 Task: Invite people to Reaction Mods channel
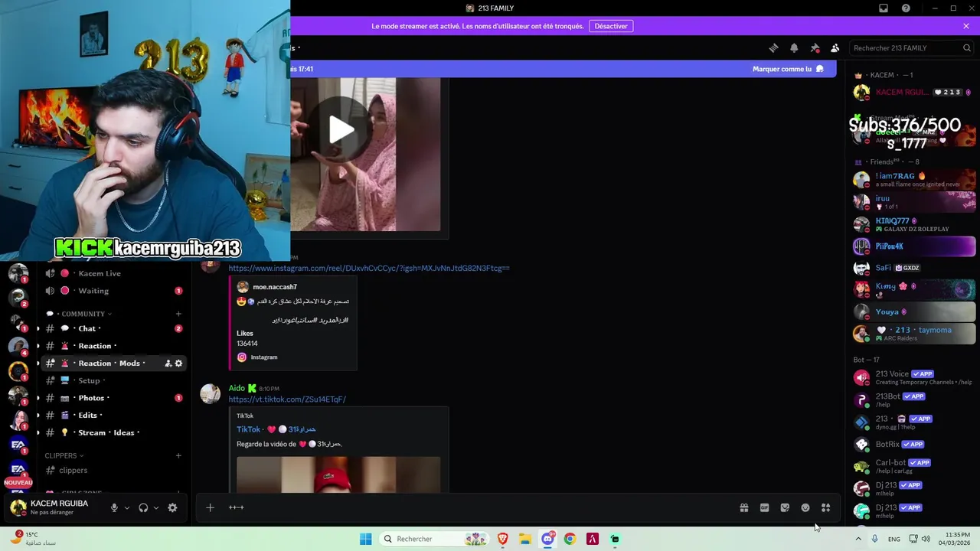tap(168, 364)
